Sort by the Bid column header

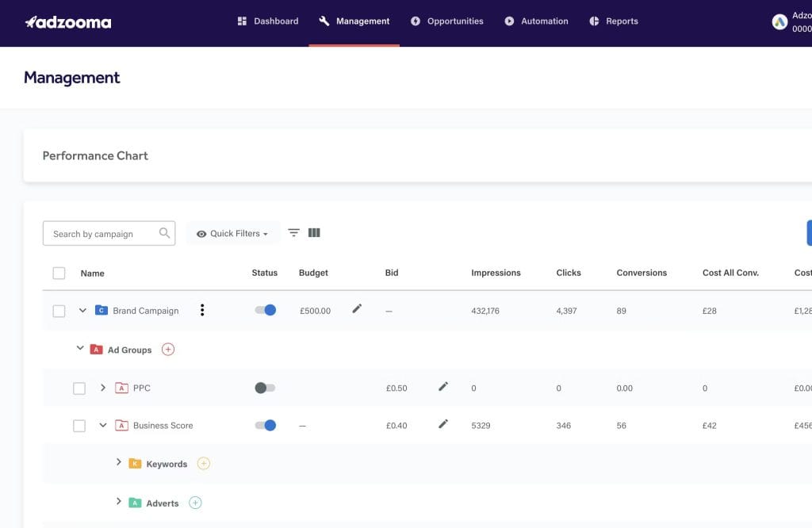point(392,273)
